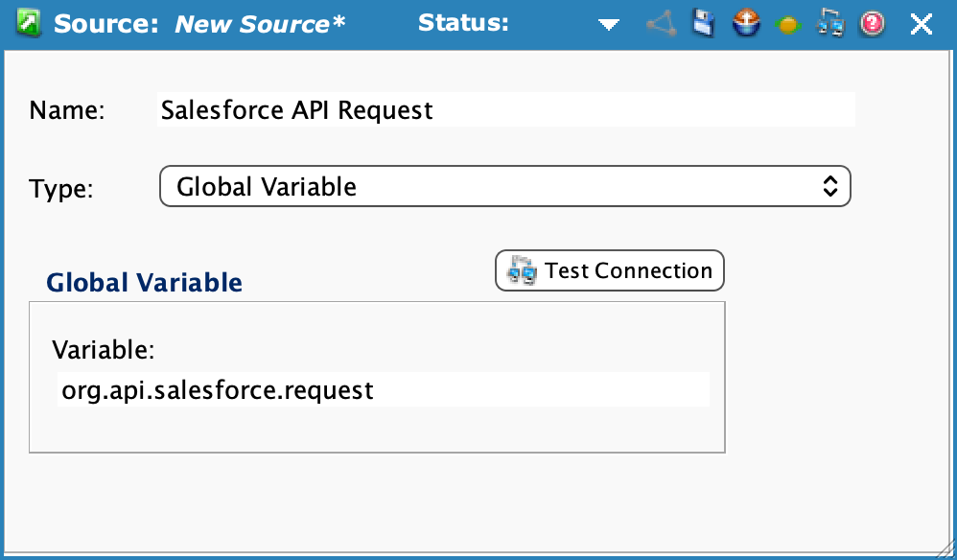Click the Global Variable section heading
The image size is (957, 560).
pyautogui.click(x=144, y=283)
